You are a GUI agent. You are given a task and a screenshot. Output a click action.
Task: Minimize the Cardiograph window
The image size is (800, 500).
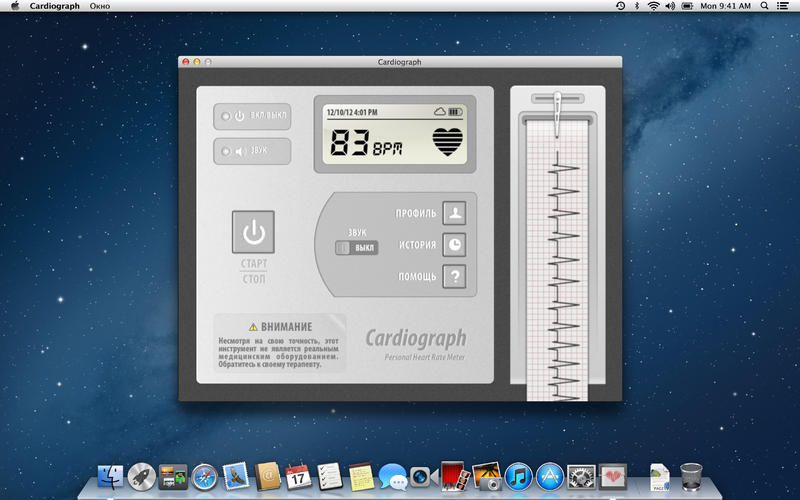pos(196,62)
